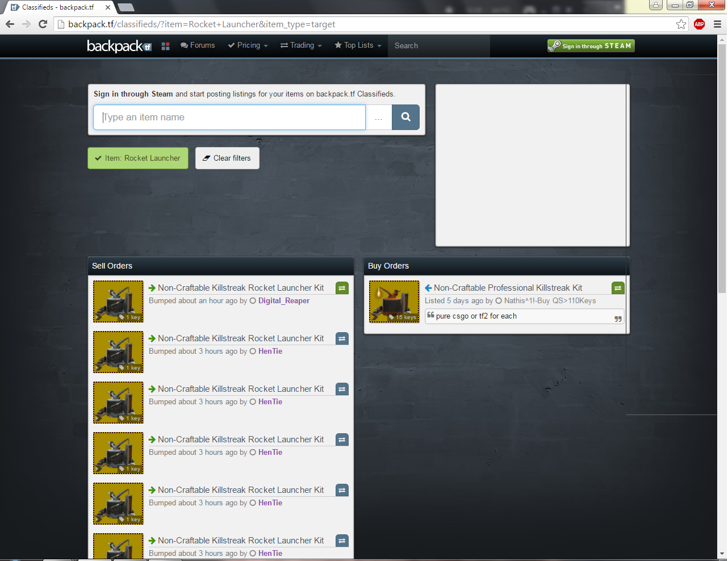Screen dimensions: 728x561
Task: Click trade offer icon on the buy order
Action: 618,288
